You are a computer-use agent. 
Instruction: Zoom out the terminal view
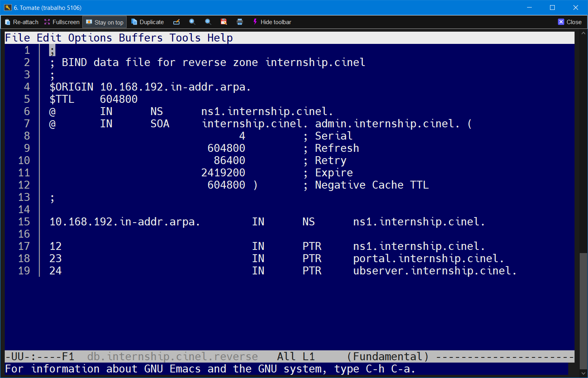click(208, 22)
